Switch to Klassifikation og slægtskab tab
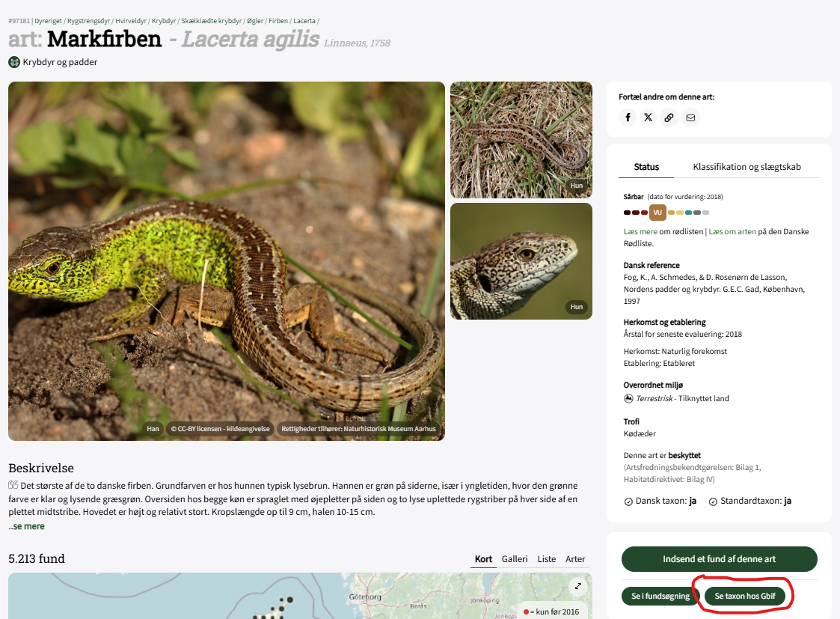 [x=747, y=167]
